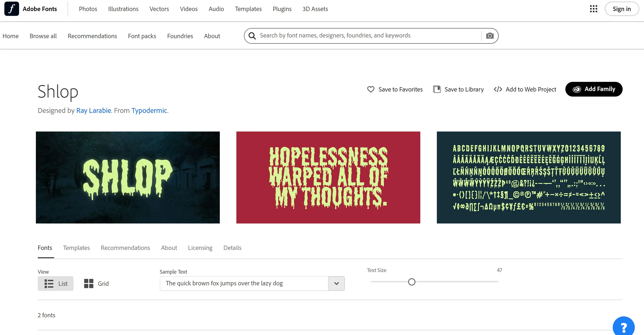Viewport: 644px width, 335px height.
Task: Open Illustrations in Adobe header
Action: (123, 9)
